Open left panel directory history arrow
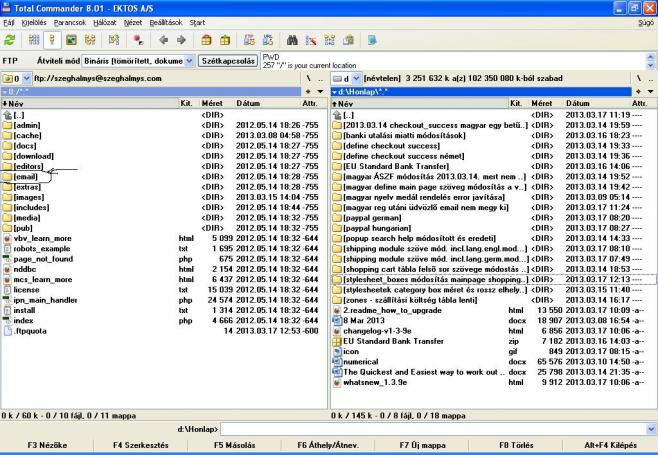The height and width of the screenshot is (455, 658). pyautogui.click(x=321, y=92)
